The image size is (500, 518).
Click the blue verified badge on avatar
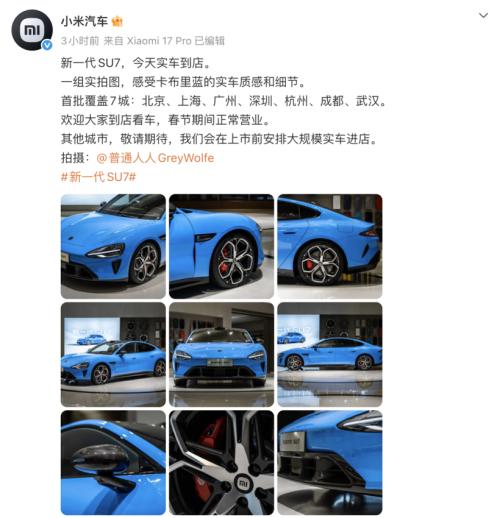(x=47, y=45)
